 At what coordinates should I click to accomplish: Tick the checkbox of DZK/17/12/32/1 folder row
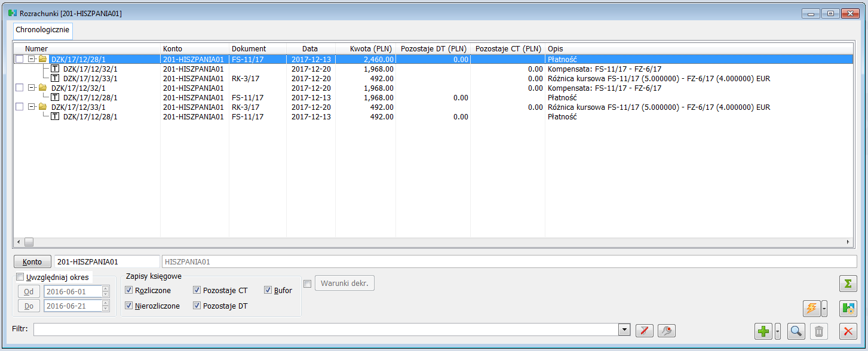point(19,88)
